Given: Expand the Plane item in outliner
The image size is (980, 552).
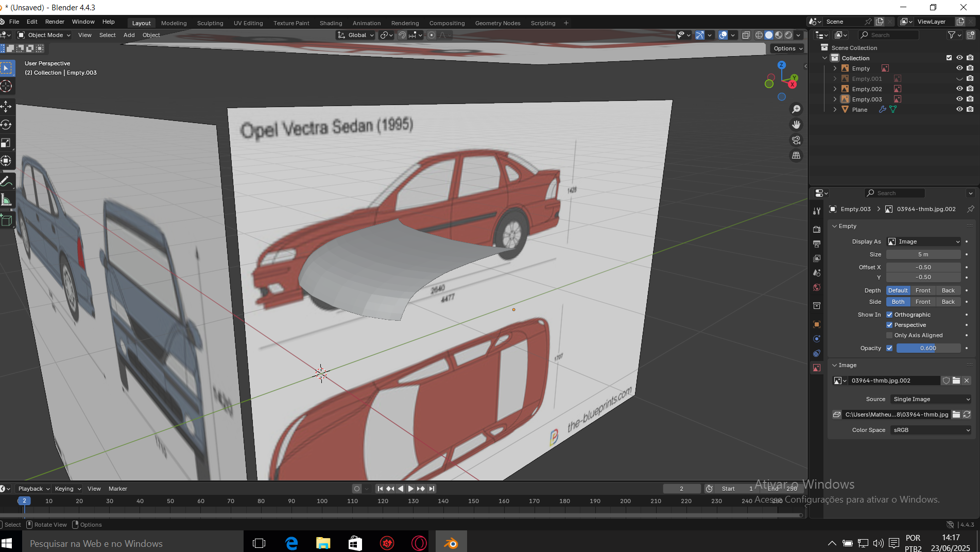Looking at the screenshot, I should coord(835,110).
